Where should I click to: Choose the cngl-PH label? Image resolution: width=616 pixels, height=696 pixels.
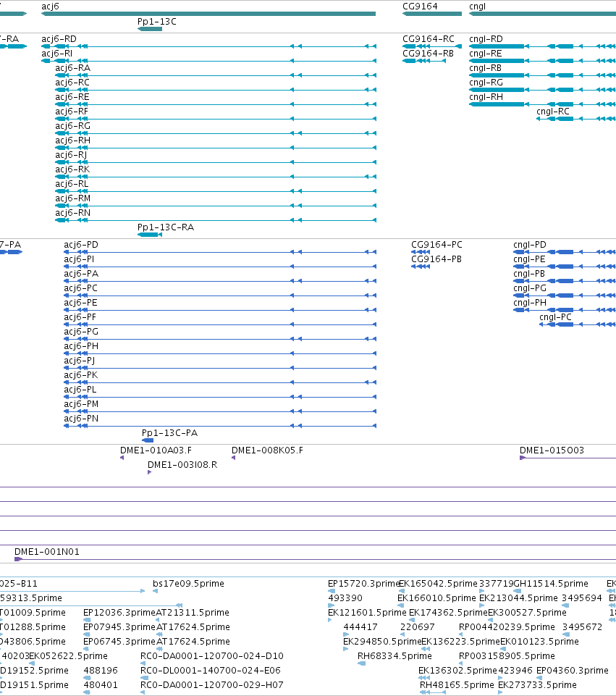click(530, 303)
